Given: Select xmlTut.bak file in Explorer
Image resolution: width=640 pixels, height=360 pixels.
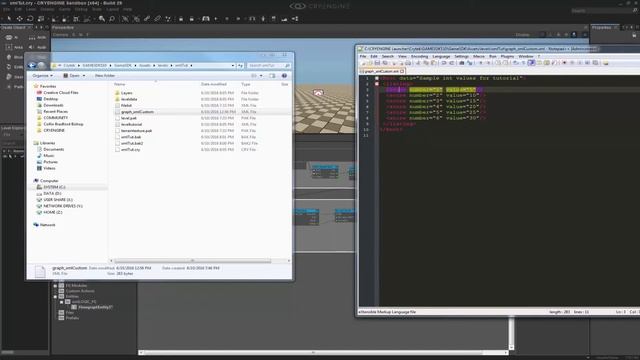Looking at the screenshot, I should 131,137.
